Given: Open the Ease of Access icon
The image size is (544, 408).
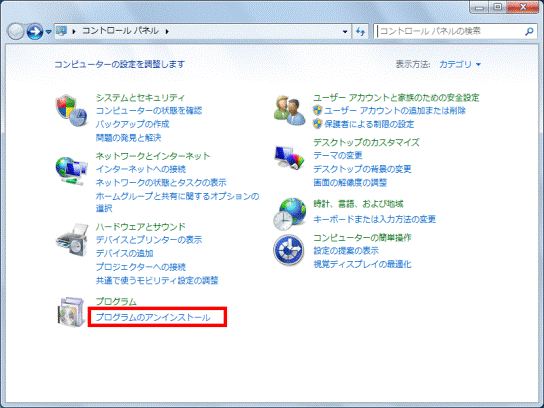Looking at the screenshot, I should point(289,250).
